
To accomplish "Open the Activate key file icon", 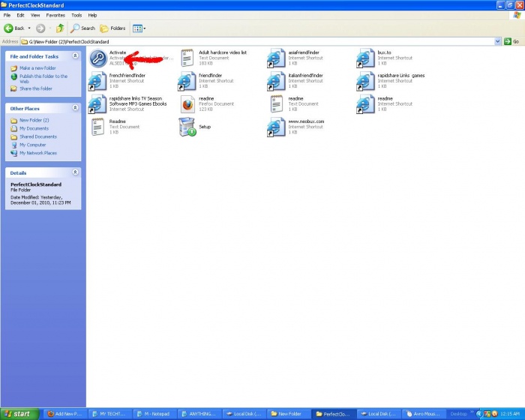I will click(97, 58).
